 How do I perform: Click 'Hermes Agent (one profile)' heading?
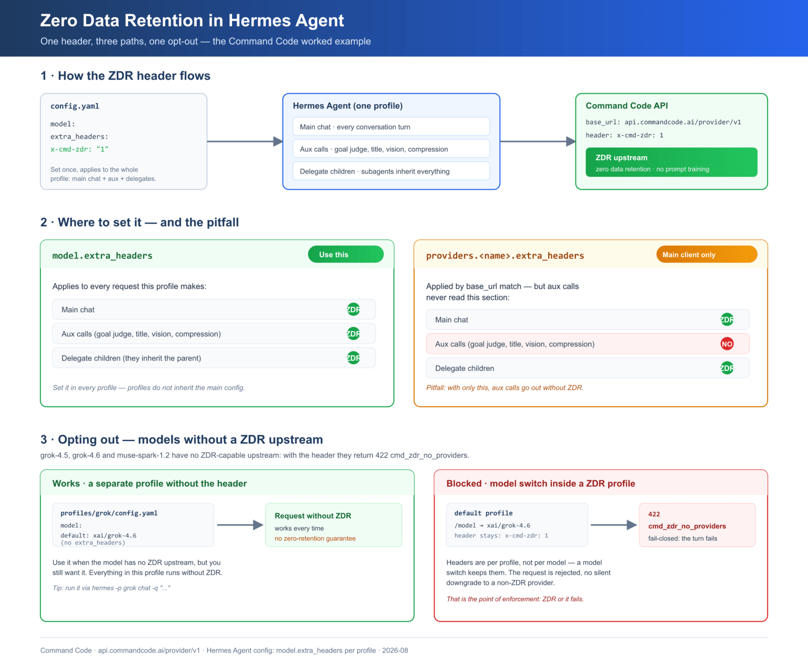pos(348,106)
